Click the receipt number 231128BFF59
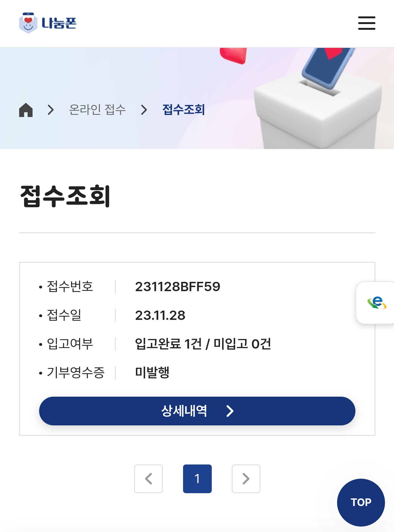 178,287
